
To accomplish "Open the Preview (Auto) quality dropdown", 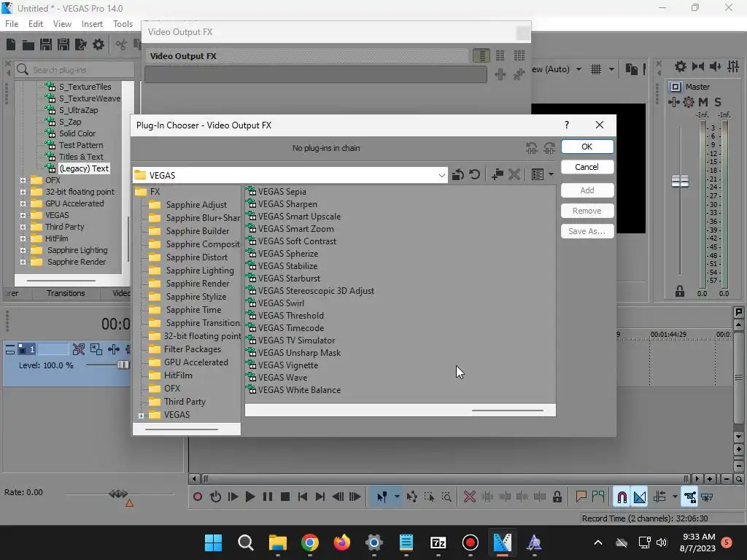I will click(x=578, y=69).
